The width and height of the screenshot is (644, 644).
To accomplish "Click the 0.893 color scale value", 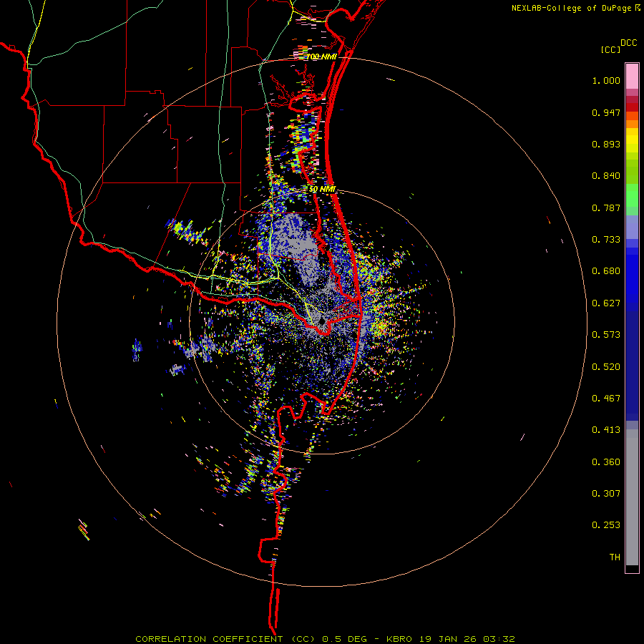I will pyautogui.click(x=606, y=144).
